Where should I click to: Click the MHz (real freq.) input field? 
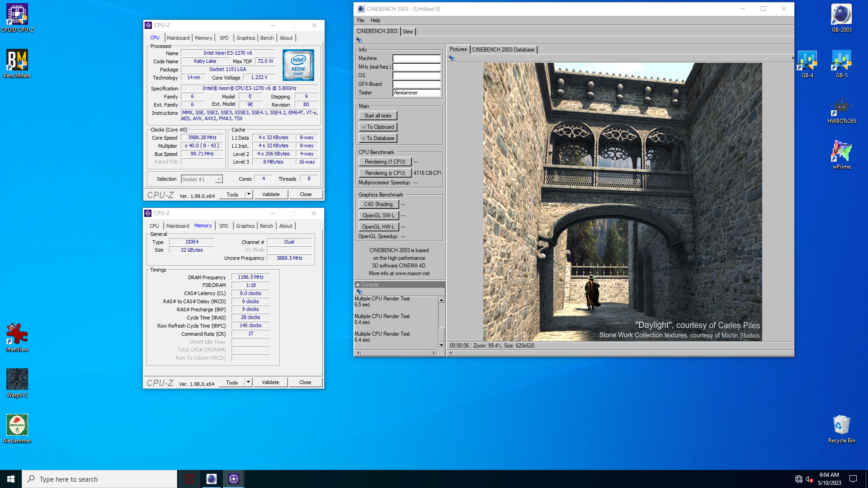(416, 67)
